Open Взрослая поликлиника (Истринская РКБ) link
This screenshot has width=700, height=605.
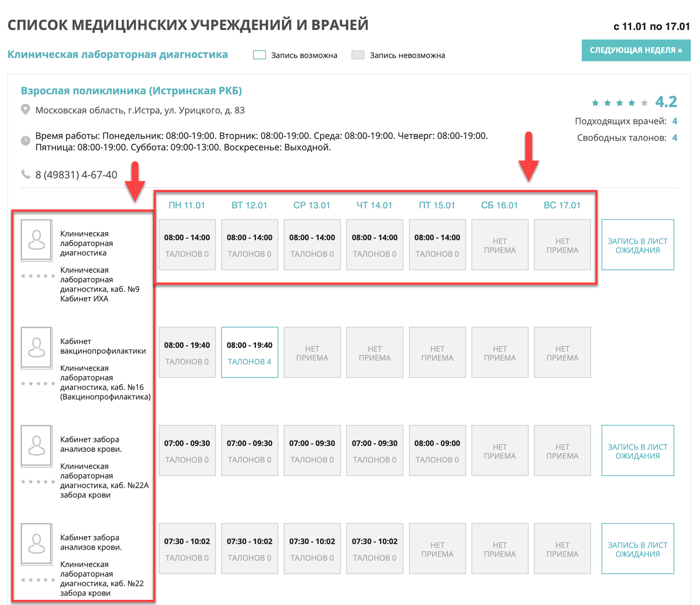(131, 91)
